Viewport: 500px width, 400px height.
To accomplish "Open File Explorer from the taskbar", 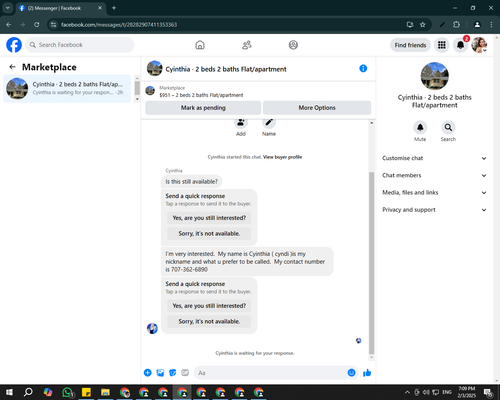I will tap(105, 392).
